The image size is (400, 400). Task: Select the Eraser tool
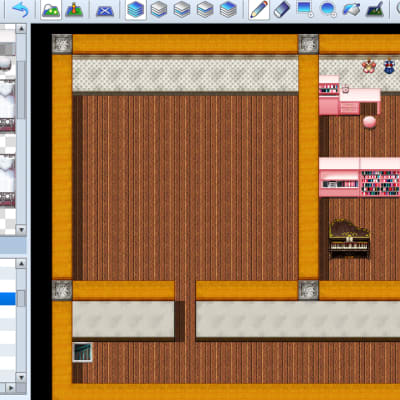282,9
